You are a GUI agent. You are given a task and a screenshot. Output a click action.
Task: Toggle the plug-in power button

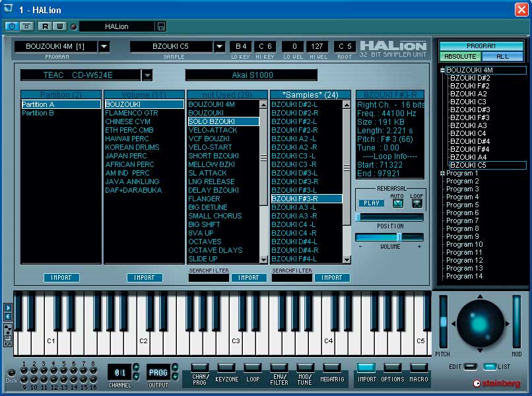click(12, 26)
